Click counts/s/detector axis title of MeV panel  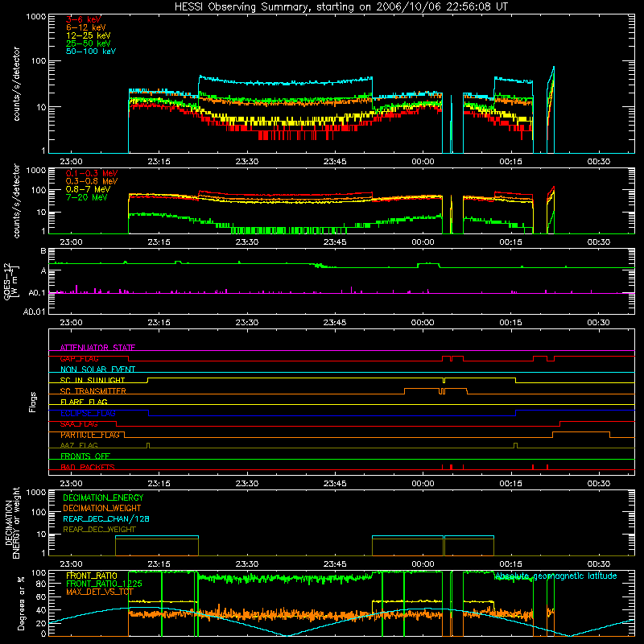(x=16, y=200)
